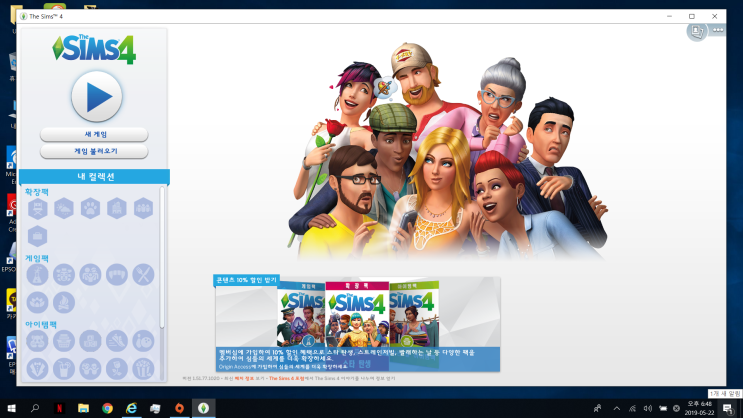
Task: Open the running sneaker stuff pack icon
Action: click(117, 341)
